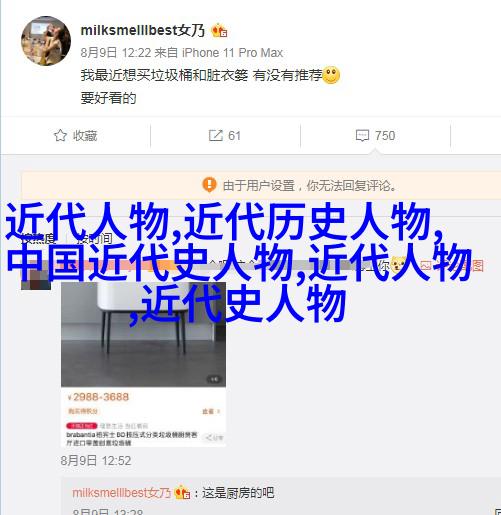The width and height of the screenshot is (501, 515).
Task: Open comments via the 750 bubble icon
Action: click(x=362, y=135)
